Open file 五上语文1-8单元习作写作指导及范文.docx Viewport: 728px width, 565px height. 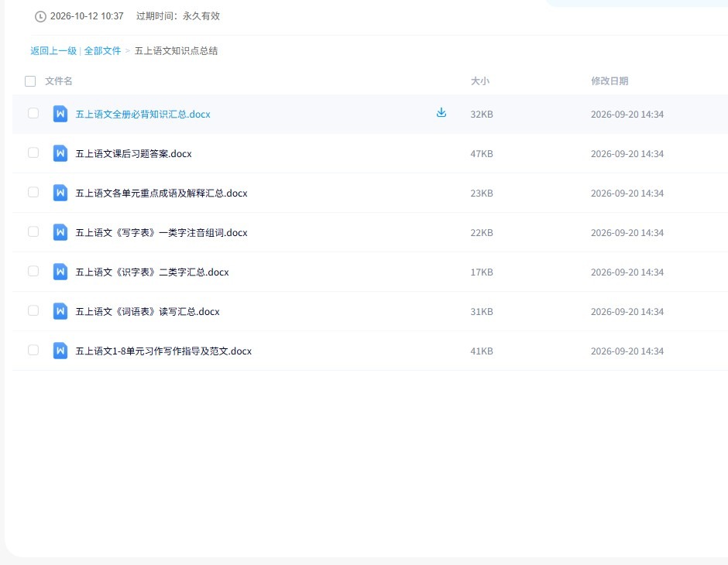pos(163,351)
